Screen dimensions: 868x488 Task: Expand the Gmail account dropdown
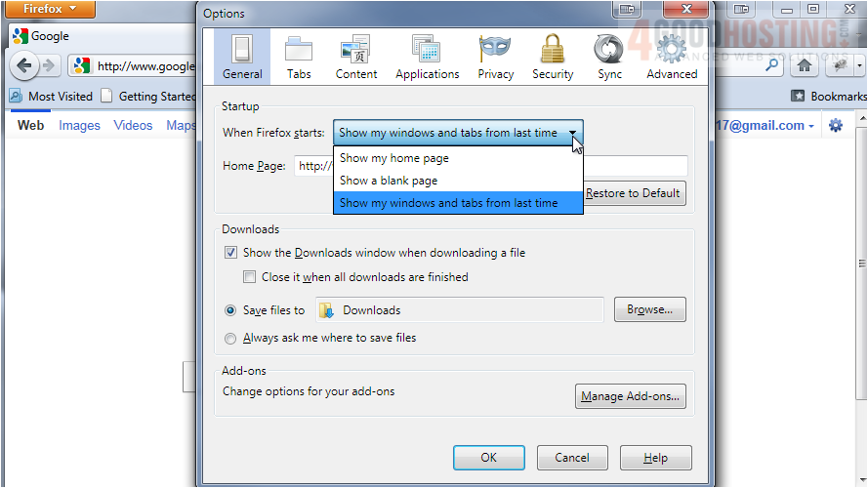[x=810, y=126]
